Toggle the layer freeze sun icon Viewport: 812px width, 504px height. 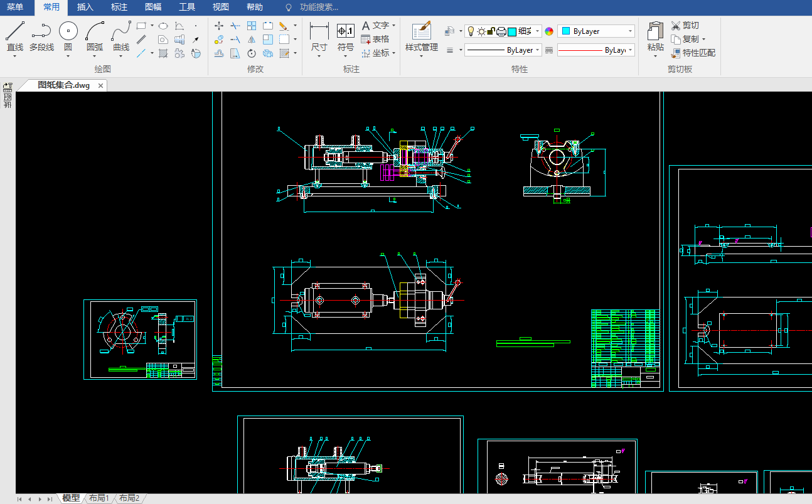(x=481, y=31)
